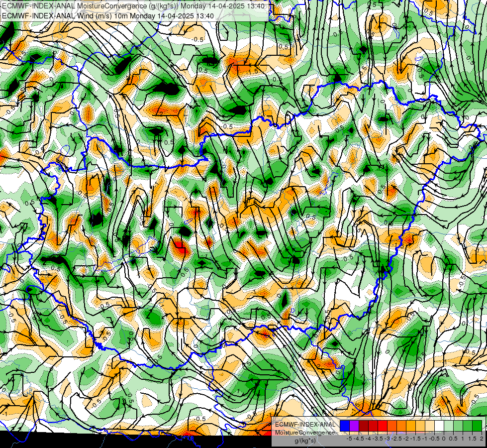Image resolution: width=487 pixels, height=448 pixels.
Task: Click the 2 tick label at legend's end
Action: click(482, 439)
